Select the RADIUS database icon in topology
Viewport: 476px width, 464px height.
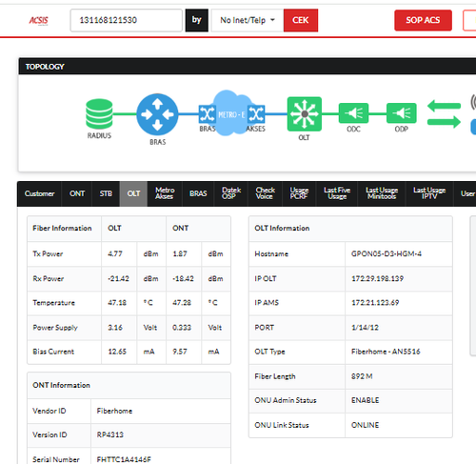coord(99,113)
